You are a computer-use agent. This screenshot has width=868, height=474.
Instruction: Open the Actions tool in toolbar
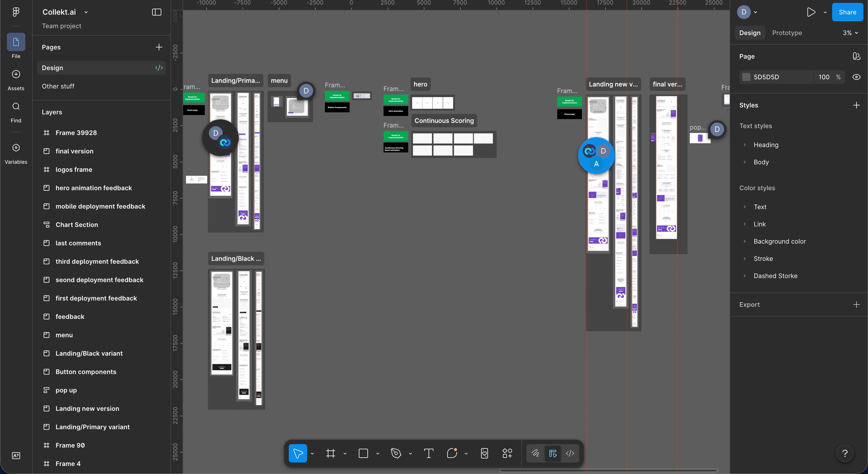tap(507, 453)
